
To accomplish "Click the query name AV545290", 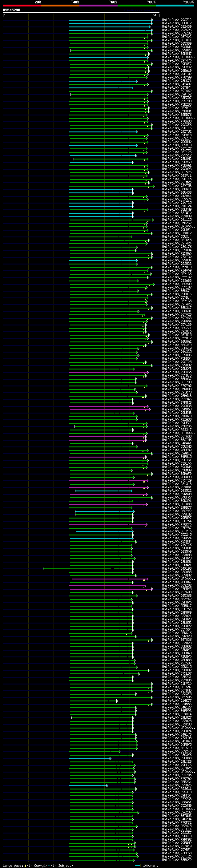I will (11, 10).
